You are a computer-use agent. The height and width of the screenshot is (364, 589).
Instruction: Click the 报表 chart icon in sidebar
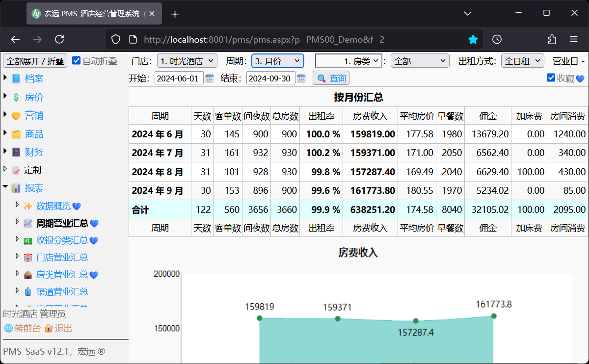point(16,188)
